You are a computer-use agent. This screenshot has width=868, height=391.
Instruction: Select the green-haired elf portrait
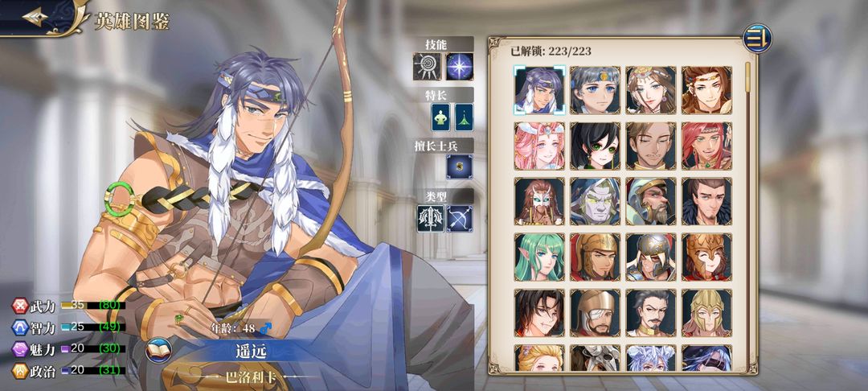point(540,257)
